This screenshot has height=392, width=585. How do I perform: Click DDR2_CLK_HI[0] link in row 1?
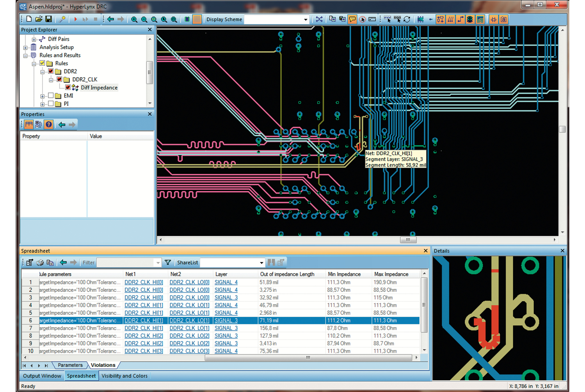(x=144, y=282)
